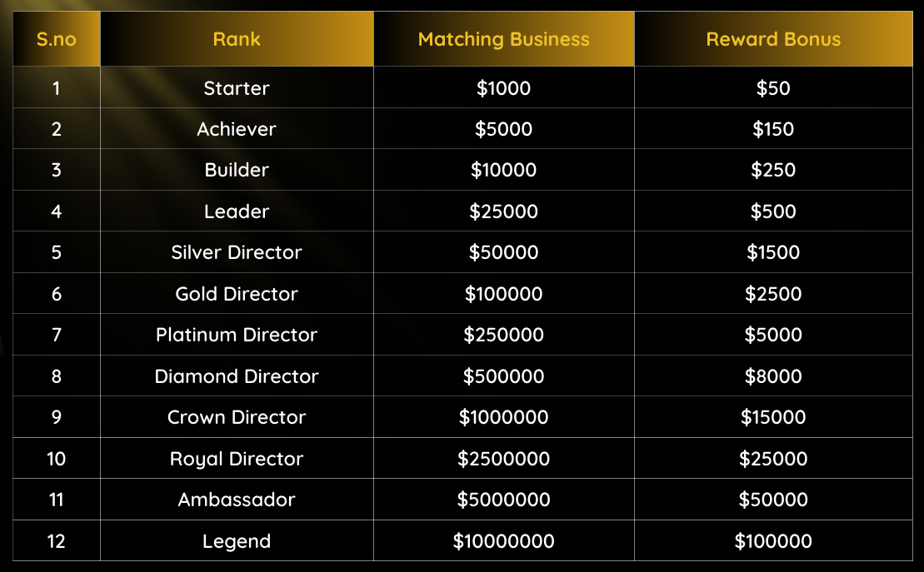The height and width of the screenshot is (572, 924).
Task: Select the $8000 reward bonus cell
Action: (x=773, y=376)
